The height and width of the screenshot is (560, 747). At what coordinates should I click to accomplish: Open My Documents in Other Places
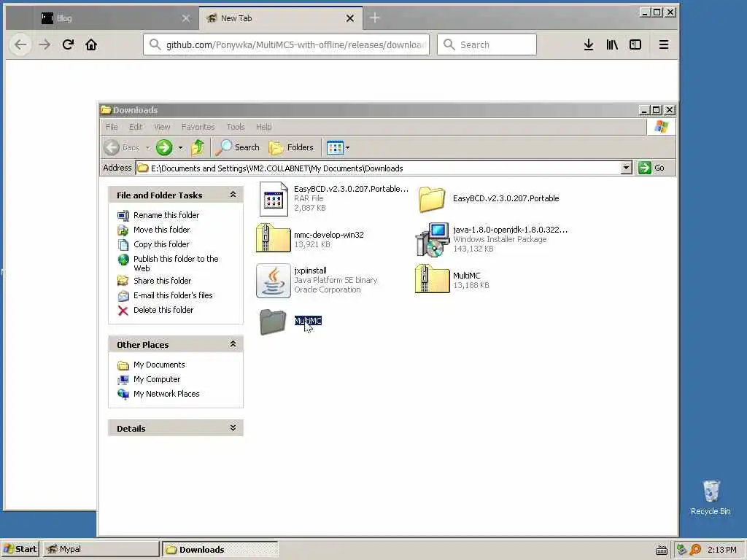click(159, 365)
